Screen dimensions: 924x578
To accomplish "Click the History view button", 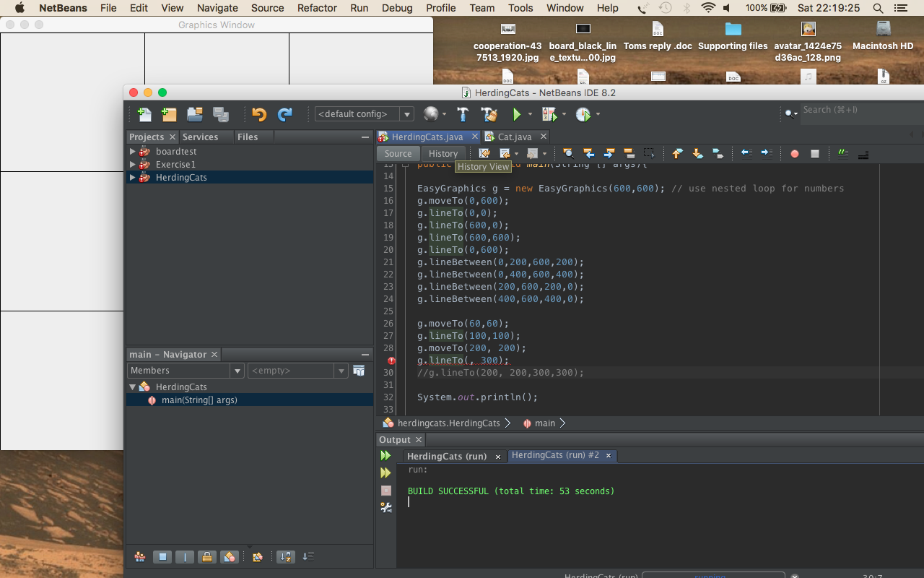I will [443, 154].
